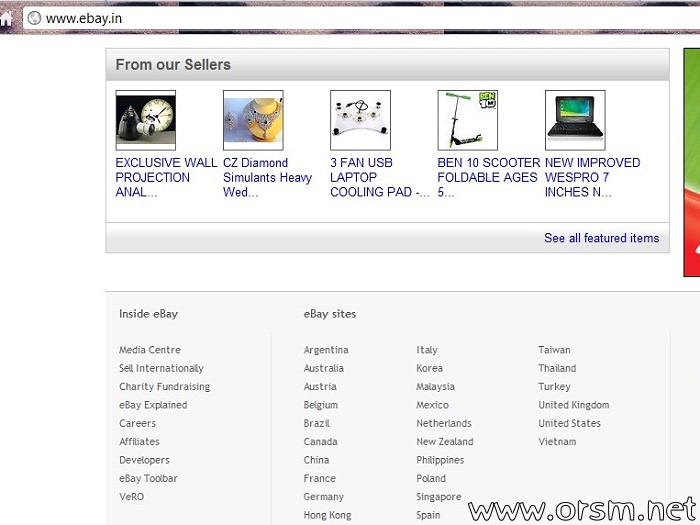This screenshot has width=700, height=525.
Task: Open EXCLUSIVE WALL PROJECTION listing link
Action: [x=166, y=177]
